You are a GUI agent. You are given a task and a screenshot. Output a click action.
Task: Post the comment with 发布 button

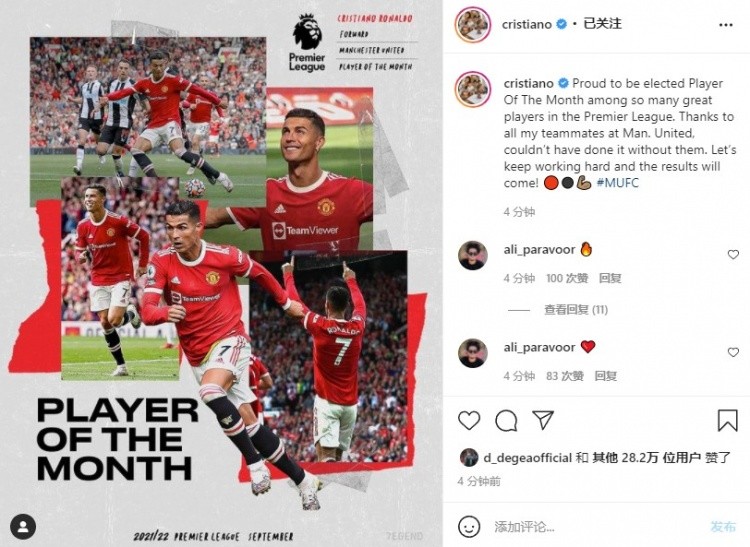point(723,526)
